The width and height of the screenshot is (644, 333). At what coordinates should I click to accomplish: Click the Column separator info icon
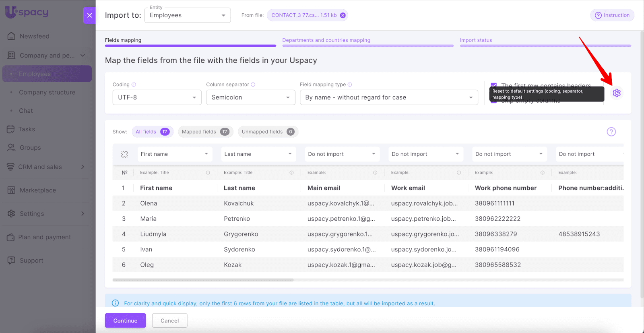253,85
